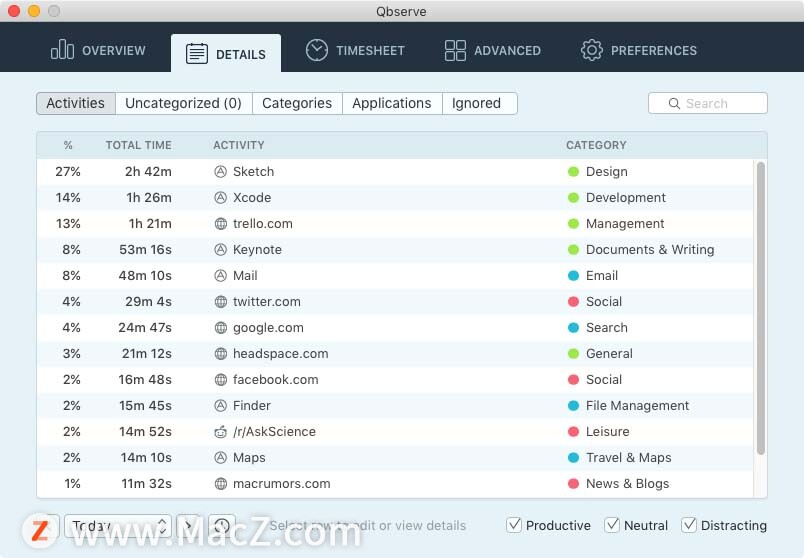804x558 pixels.
Task: Click the Details list icon
Action: [x=196, y=54]
